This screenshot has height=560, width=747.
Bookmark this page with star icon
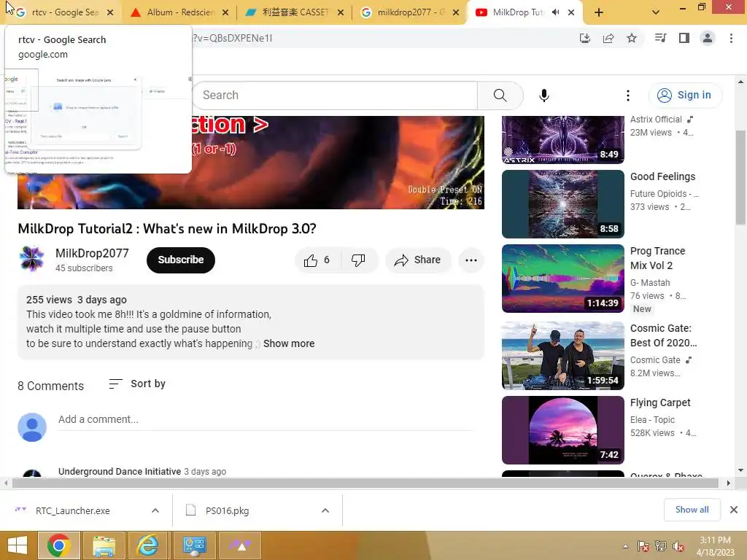pyautogui.click(x=632, y=38)
